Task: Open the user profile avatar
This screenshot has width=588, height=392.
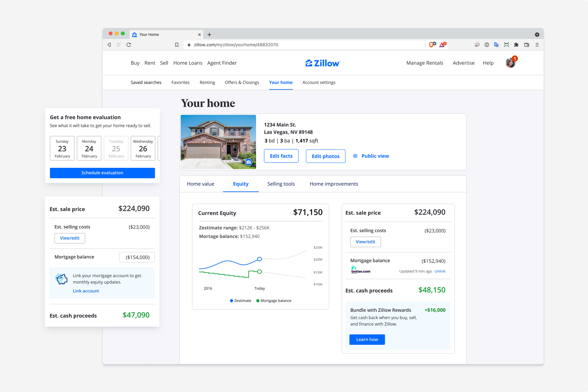Action: click(x=510, y=63)
